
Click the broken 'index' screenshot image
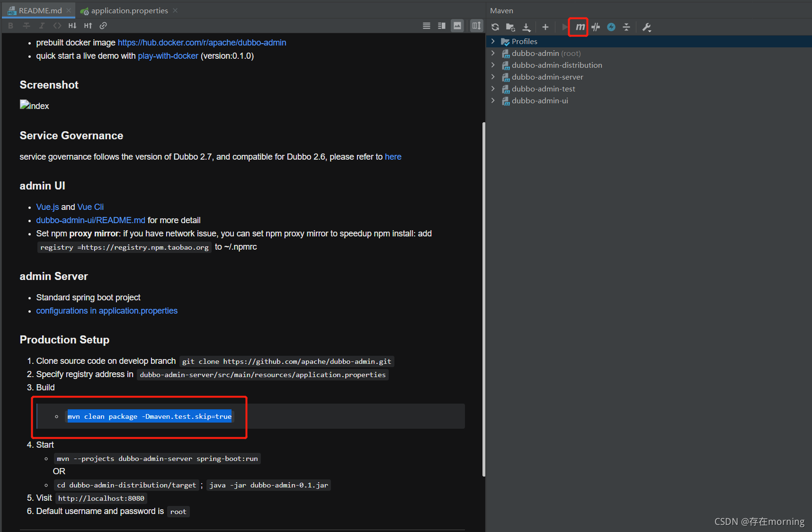(x=35, y=105)
